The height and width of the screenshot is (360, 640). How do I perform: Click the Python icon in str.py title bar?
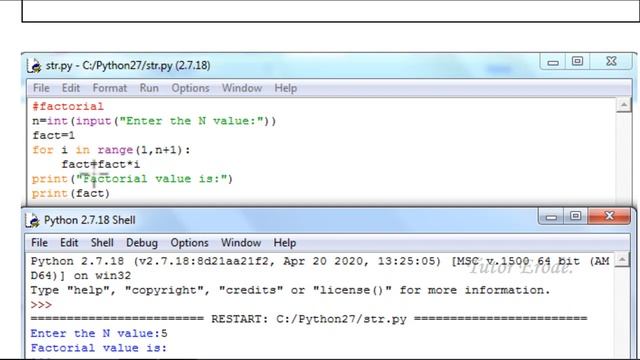(x=34, y=66)
